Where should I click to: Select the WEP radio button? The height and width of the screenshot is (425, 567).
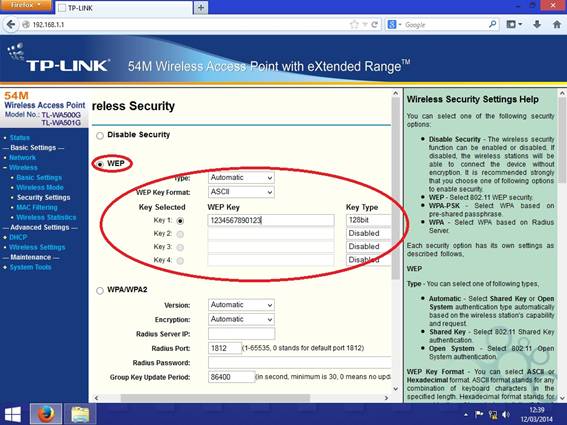[x=100, y=164]
